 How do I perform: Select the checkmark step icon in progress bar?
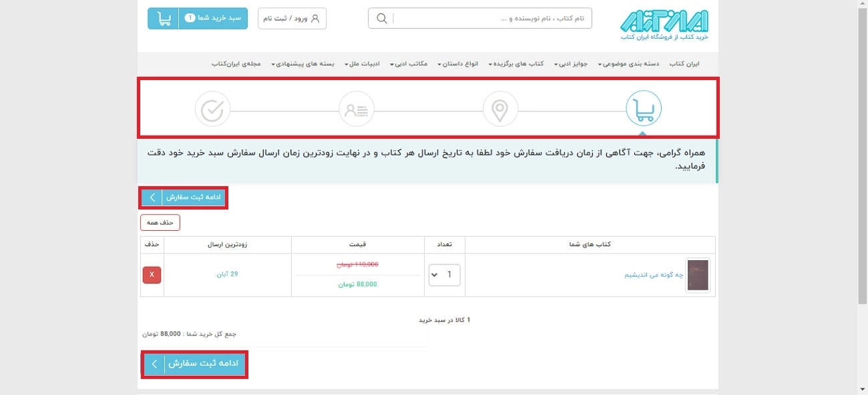pos(212,107)
